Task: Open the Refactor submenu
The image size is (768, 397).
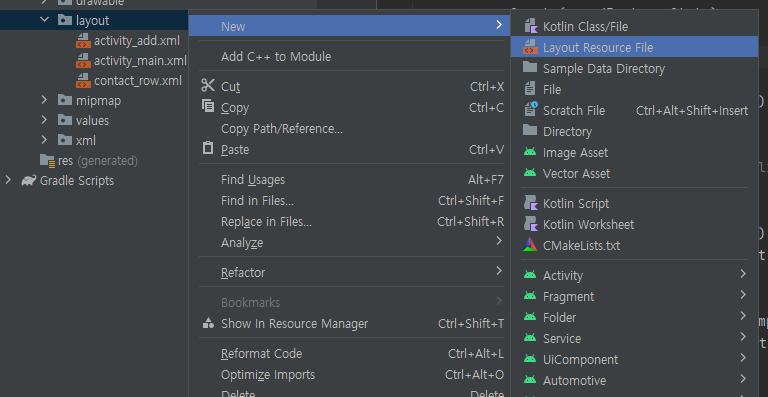Action: coord(352,272)
